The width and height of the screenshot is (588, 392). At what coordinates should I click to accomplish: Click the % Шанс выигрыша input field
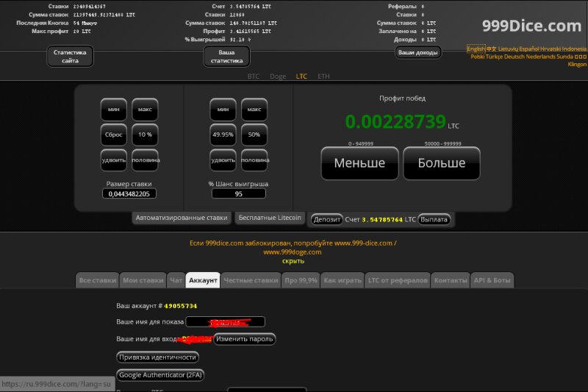tap(238, 194)
